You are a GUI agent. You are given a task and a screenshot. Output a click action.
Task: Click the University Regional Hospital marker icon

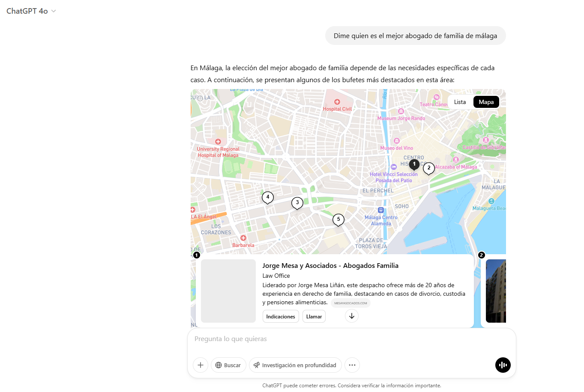(x=218, y=142)
